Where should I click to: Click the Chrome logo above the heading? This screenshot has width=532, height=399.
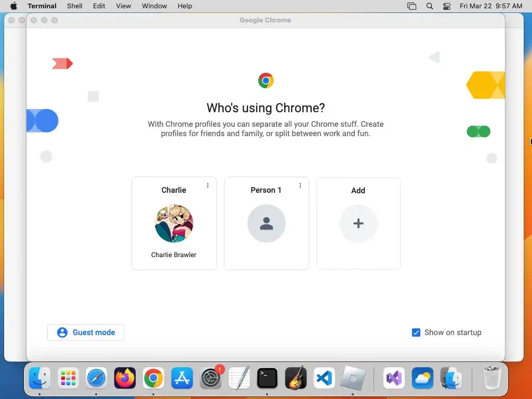click(265, 81)
